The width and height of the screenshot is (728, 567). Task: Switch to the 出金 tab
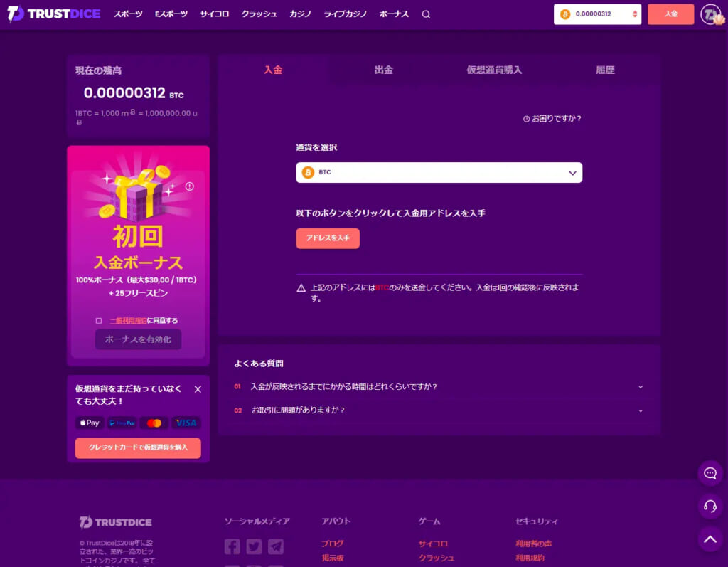383,70
